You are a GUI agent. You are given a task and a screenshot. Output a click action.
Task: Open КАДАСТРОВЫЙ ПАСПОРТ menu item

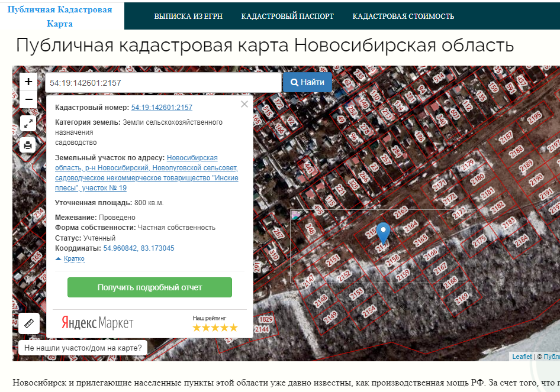tap(288, 17)
